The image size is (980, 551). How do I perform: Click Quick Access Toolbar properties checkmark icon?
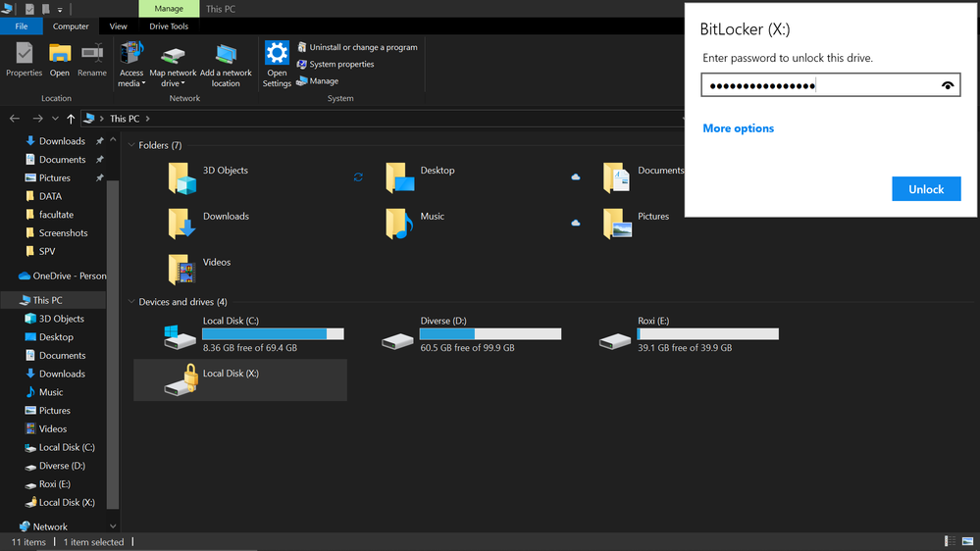pos(29,9)
